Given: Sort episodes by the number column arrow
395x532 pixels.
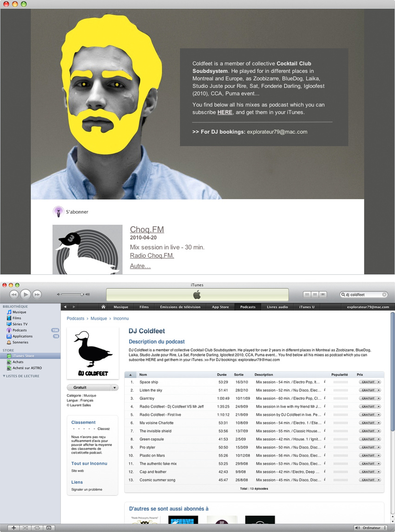Looking at the screenshot, I should (131, 375).
